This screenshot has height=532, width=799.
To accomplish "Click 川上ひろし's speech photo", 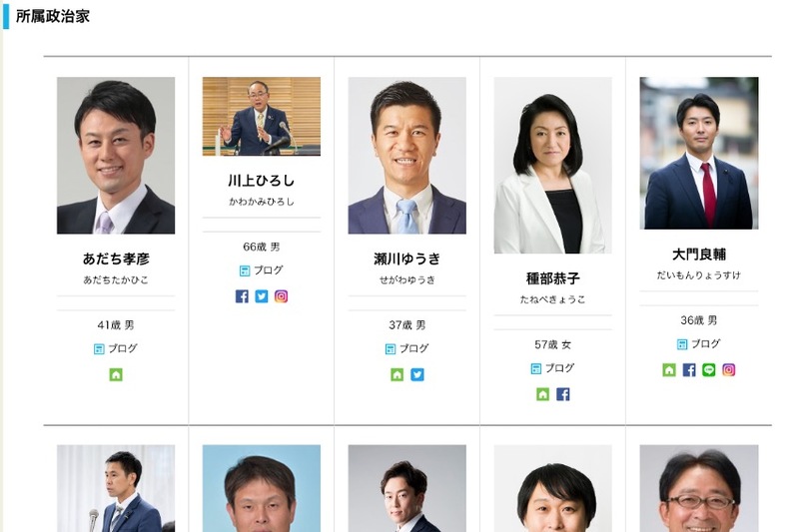I will pos(262,116).
